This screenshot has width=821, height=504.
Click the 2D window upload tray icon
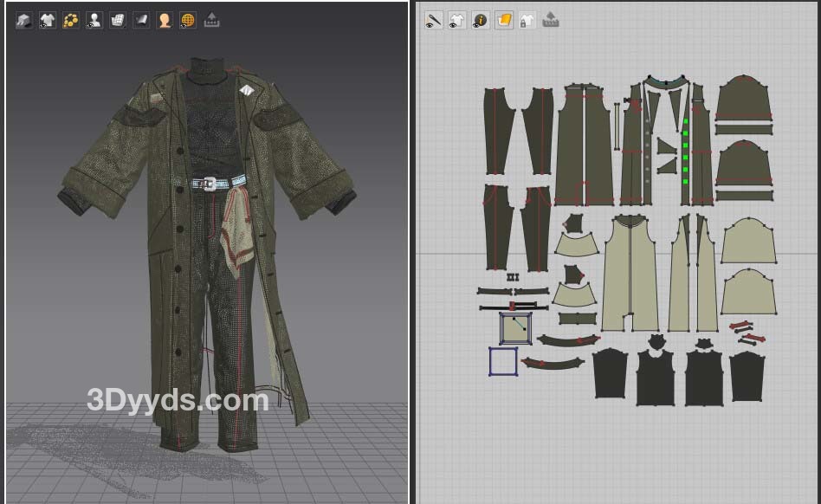tap(550, 20)
